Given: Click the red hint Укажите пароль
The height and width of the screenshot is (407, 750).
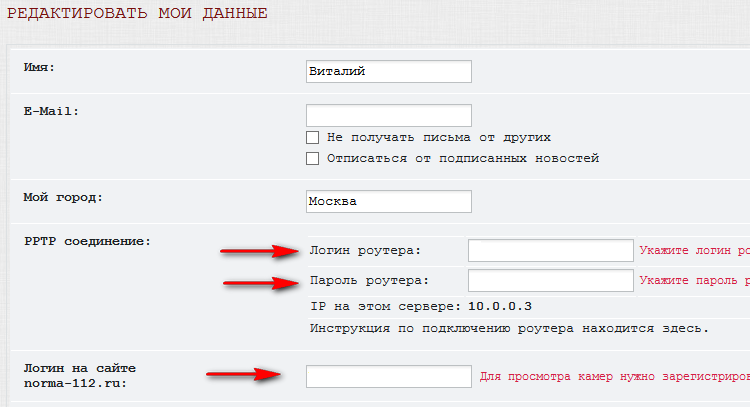Looking at the screenshot, I should (693, 281).
